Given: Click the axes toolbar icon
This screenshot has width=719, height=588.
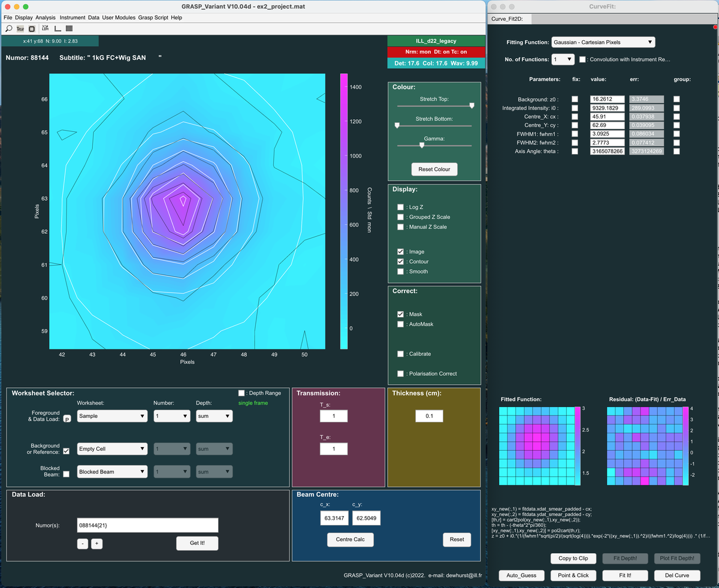Looking at the screenshot, I should click(x=58, y=28).
